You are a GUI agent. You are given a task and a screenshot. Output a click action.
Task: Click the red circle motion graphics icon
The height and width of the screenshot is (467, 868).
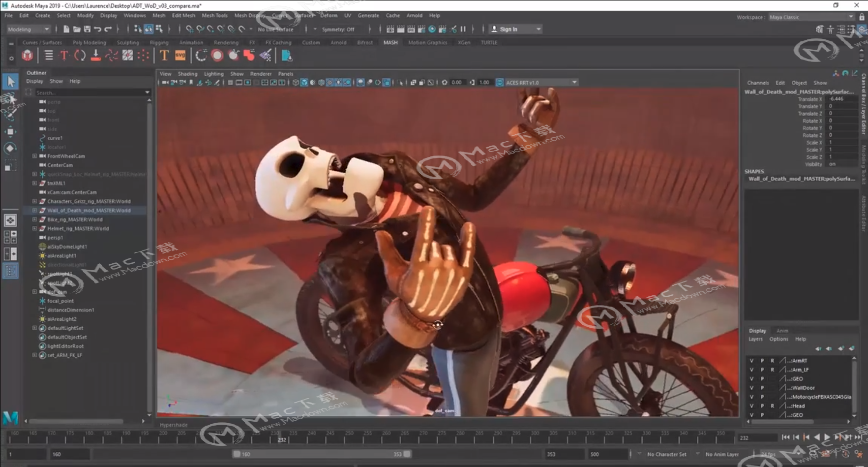217,56
